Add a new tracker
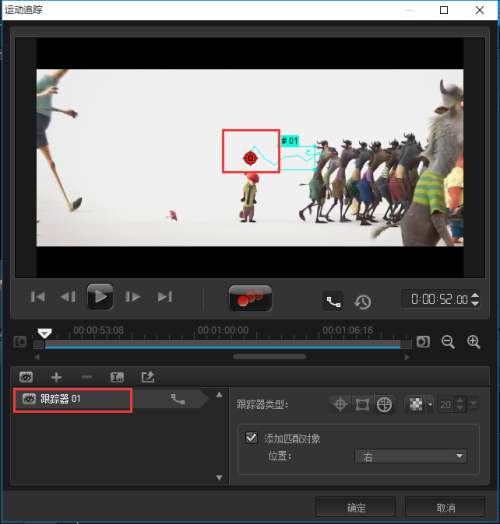 coord(56,378)
